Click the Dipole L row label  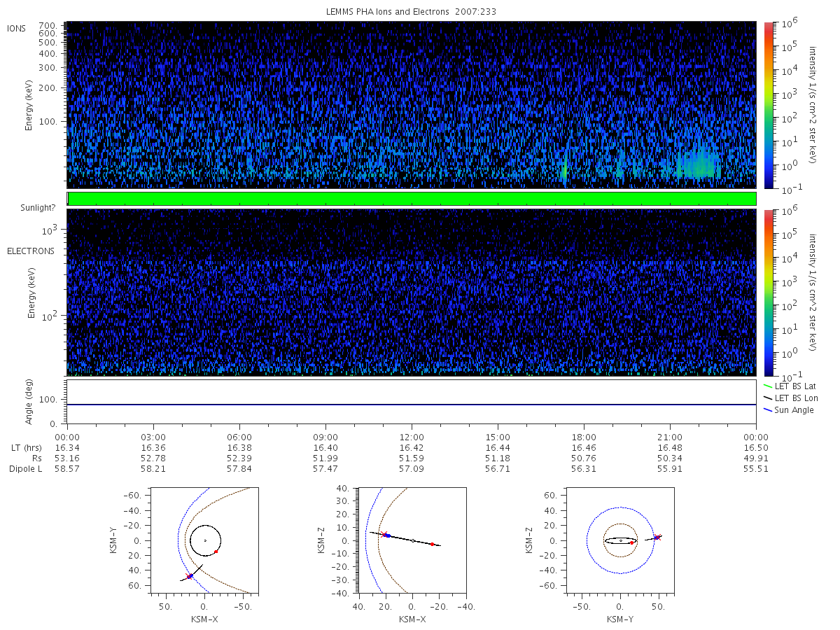click(x=26, y=468)
